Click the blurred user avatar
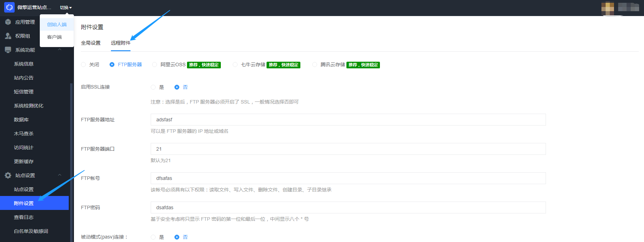This screenshot has height=242, width=644. click(x=608, y=8)
